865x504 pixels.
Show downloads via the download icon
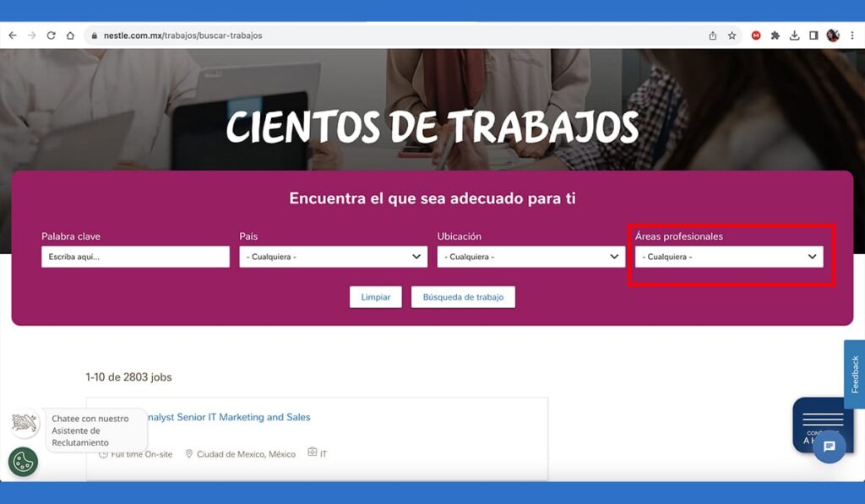[x=794, y=35]
